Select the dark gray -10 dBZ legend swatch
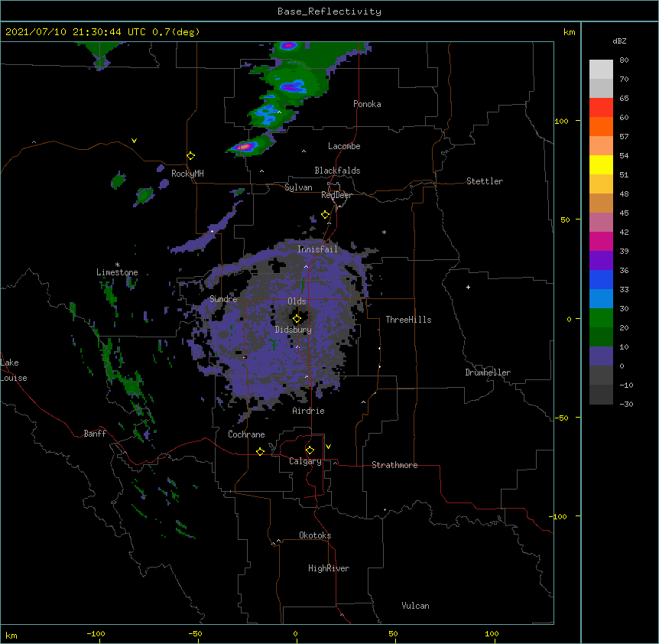 pos(601,395)
